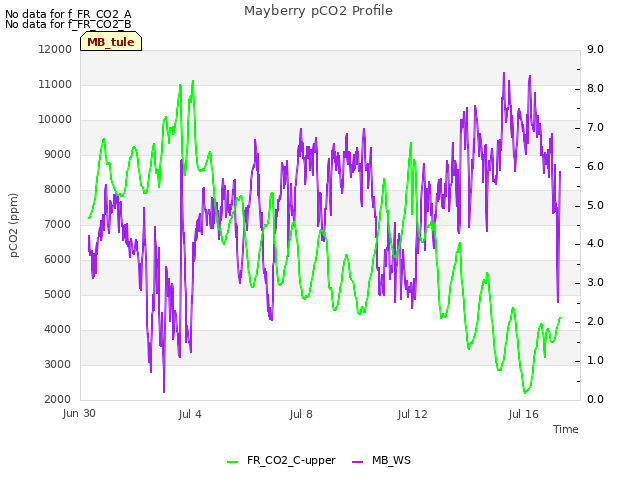This screenshot has width=640, height=480.
Task: Click the 8.0 right axis value
Action: (x=595, y=89)
